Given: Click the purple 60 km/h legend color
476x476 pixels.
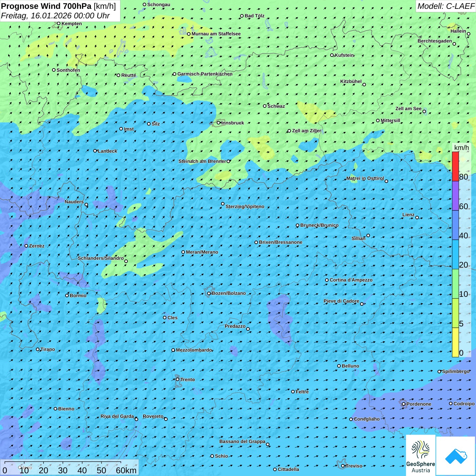Looking at the screenshot, I should 455,195.
